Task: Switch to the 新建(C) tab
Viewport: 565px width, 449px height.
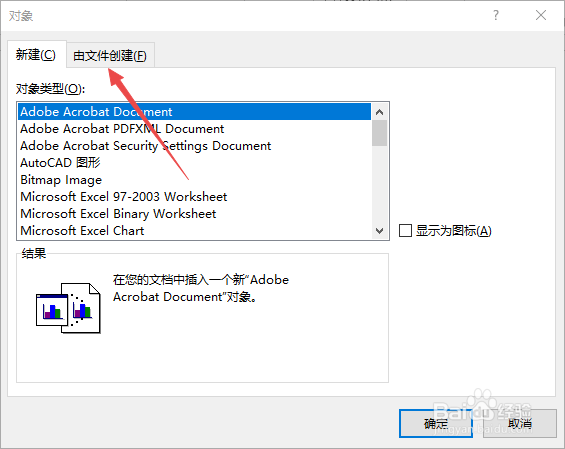Action: 36,55
